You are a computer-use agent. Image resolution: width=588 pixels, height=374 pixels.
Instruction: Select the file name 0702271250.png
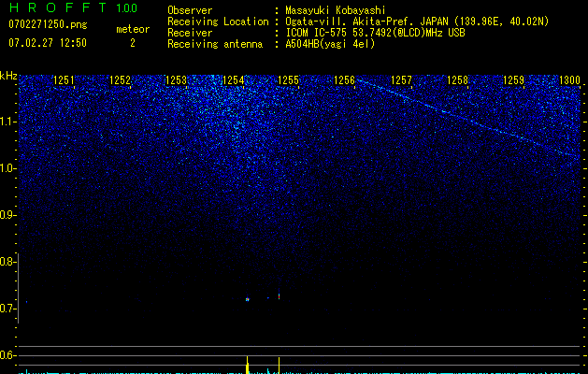48,24
